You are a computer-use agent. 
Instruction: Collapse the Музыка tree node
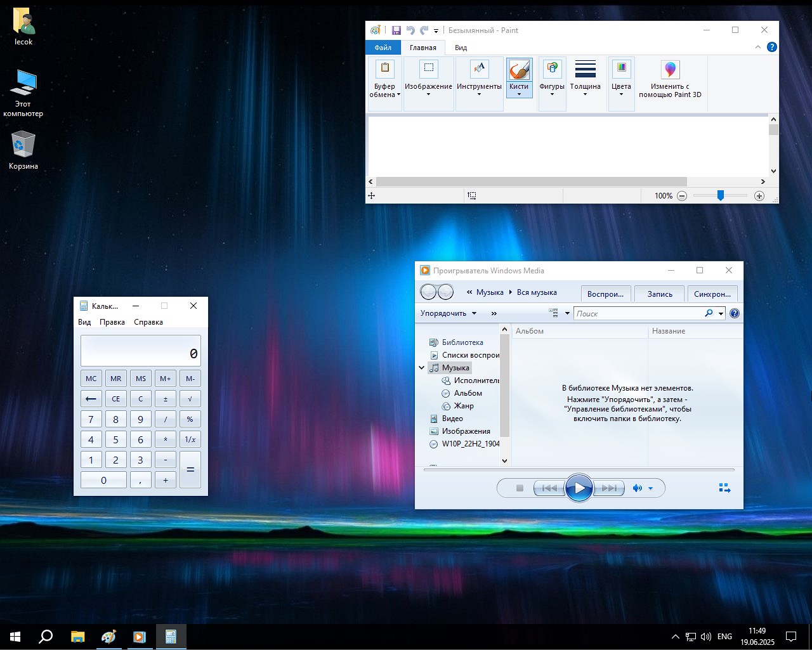(421, 368)
